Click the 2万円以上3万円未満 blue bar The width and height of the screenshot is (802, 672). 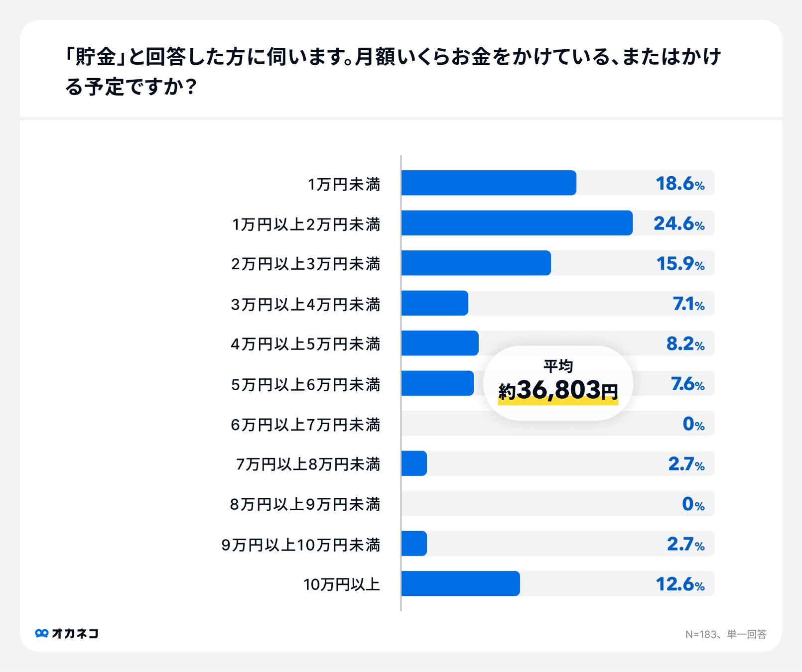click(x=476, y=263)
